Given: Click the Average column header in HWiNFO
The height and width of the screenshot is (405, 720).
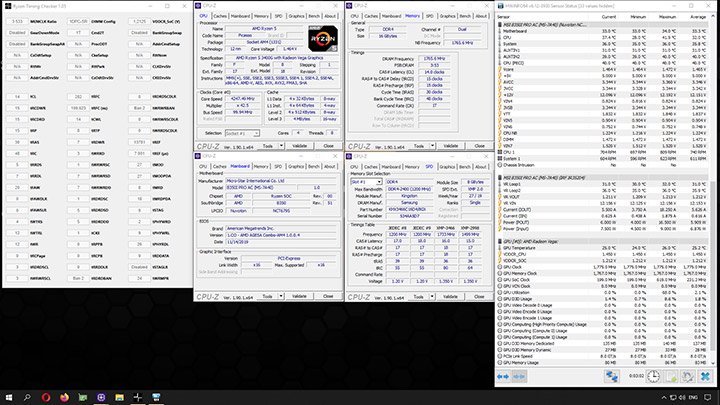Looking at the screenshot, I should (x=698, y=17).
